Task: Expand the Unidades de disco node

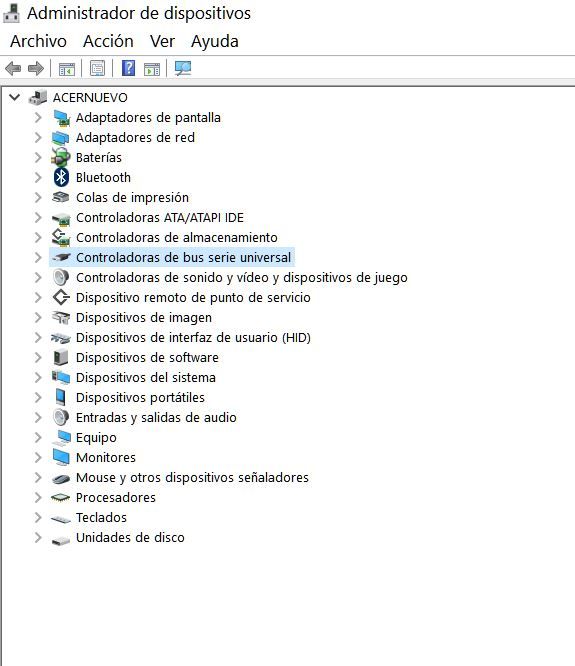Action: pos(38,537)
